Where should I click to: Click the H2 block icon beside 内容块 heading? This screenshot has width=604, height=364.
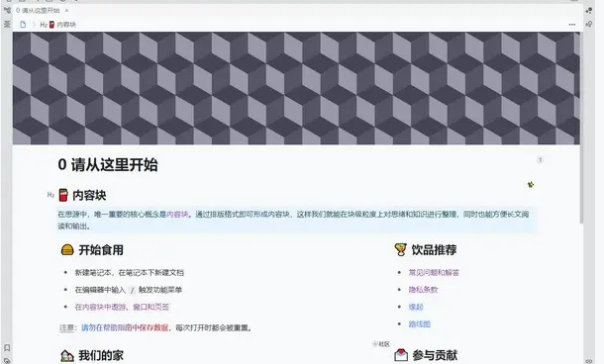pos(50,195)
